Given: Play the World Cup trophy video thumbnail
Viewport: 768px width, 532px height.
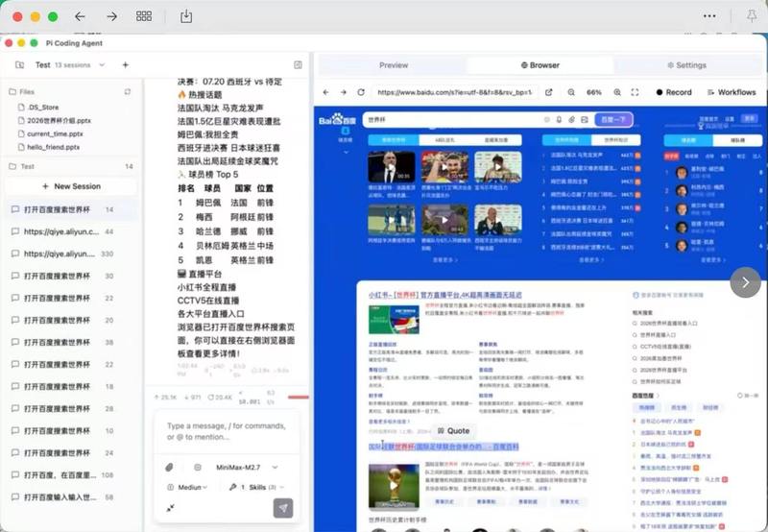Looking at the screenshot, I should (x=394, y=486).
